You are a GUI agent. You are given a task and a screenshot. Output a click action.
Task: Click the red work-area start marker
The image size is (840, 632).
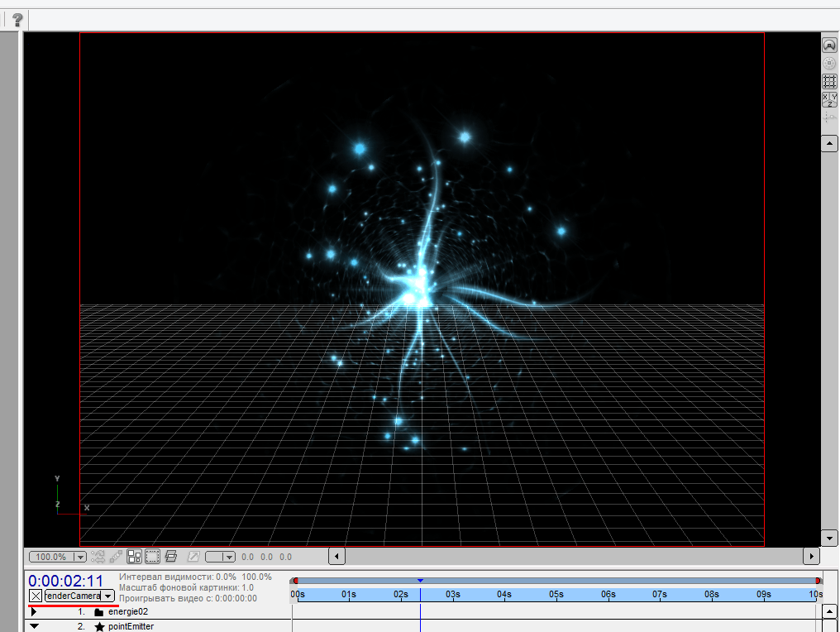[x=296, y=581]
